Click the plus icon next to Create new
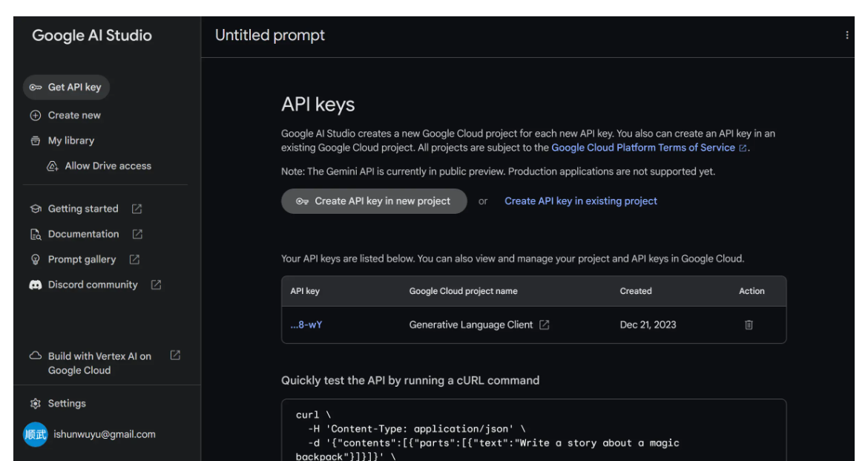The image size is (868, 461). (36, 115)
